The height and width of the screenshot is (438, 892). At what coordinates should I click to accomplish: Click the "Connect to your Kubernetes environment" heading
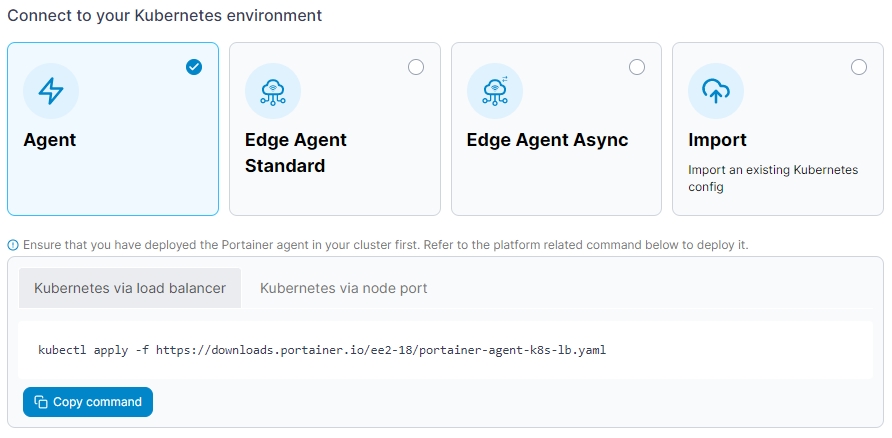tap(165, 16)
